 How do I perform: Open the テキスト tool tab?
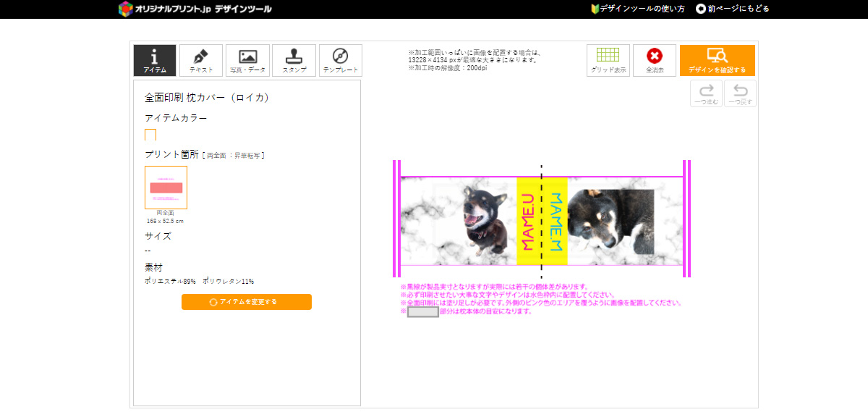pos(201,60)
